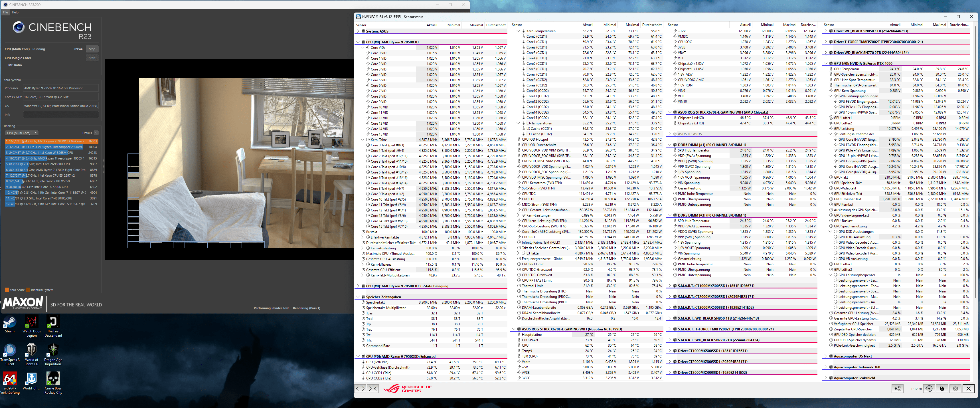
Task: Toggle the Details checkbox in Ranking
Action: 96,133
